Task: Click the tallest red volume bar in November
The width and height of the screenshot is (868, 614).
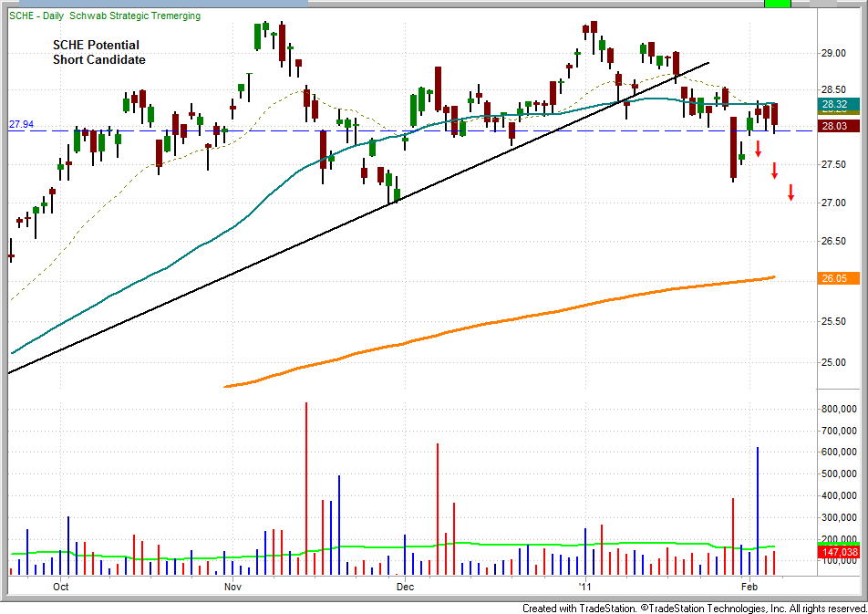Action: click(306, 489)
